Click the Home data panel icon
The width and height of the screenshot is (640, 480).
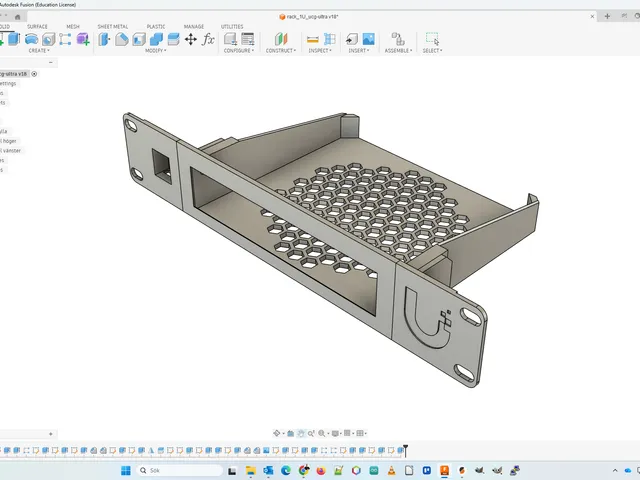[x=18, y=17]
